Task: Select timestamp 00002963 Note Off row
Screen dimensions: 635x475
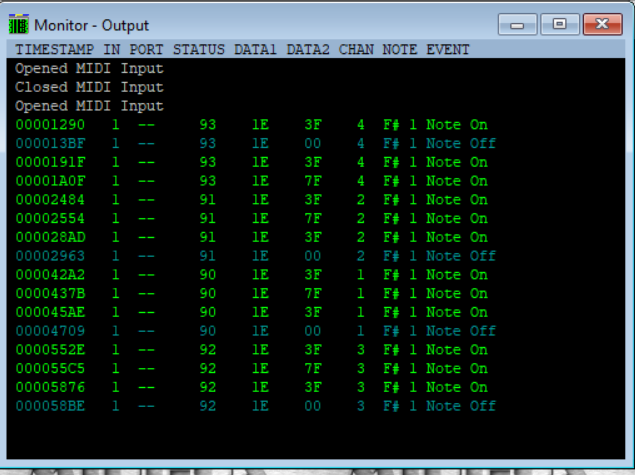Action: tap(256, 256)
